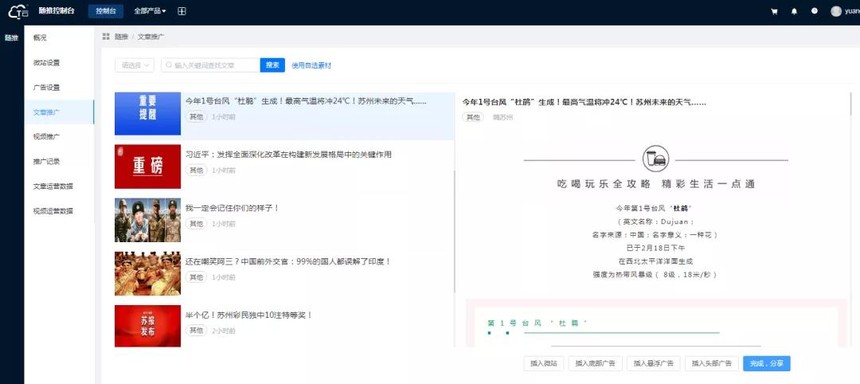Click the search magnifier icon in field
Screen dimensions: 860x384
pyautogui.click(x=169, y=65)
